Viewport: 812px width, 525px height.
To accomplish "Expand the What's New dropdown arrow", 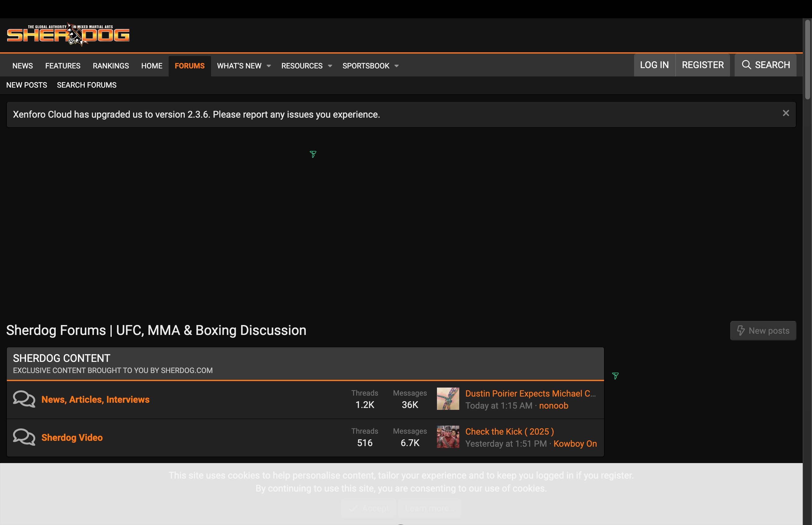I will click(x=269, y=66).
